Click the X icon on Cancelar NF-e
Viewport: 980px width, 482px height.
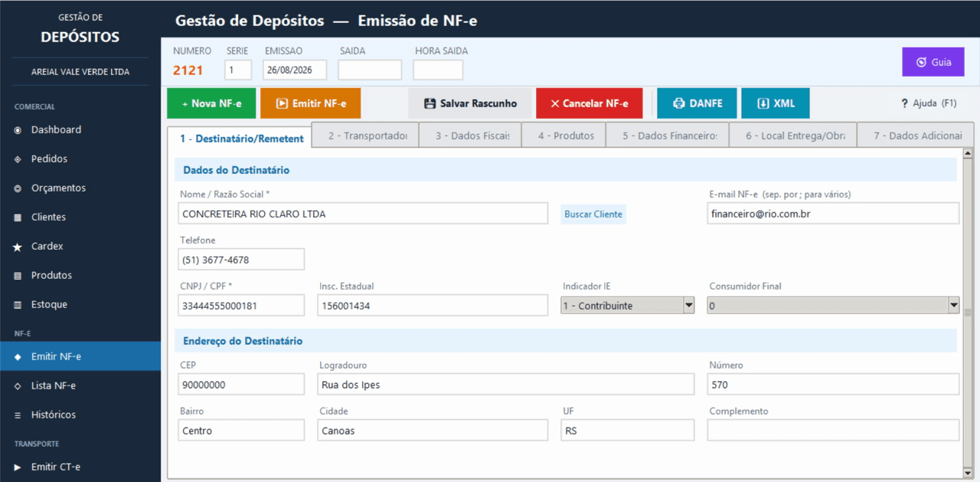point(555,103)
